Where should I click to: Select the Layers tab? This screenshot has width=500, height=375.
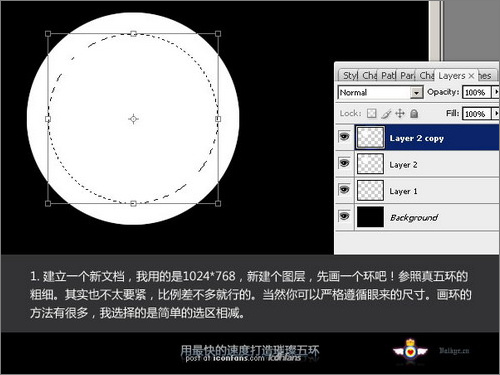pyautogui.click(x=452, y=76)
